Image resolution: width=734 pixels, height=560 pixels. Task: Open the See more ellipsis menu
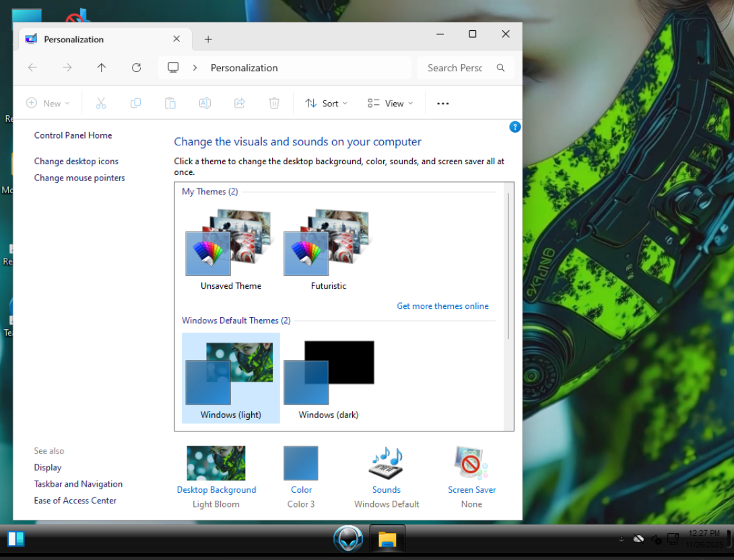[442, 104]
